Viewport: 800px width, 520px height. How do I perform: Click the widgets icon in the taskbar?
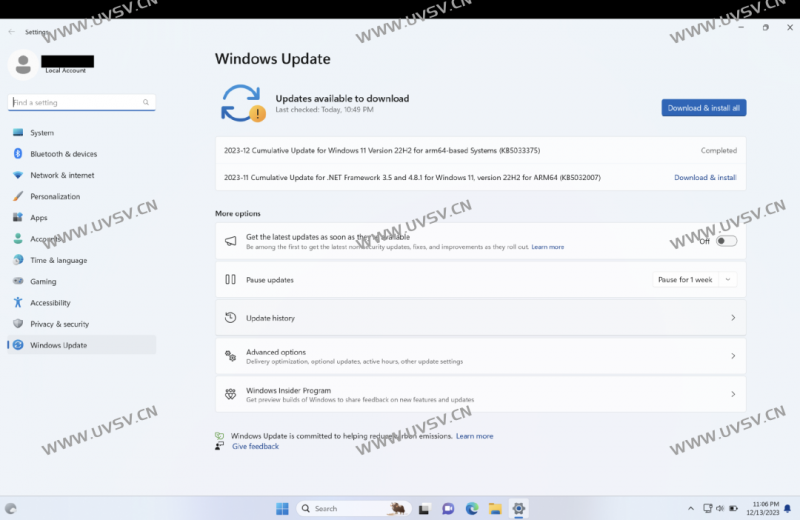[x=11, y=508]
